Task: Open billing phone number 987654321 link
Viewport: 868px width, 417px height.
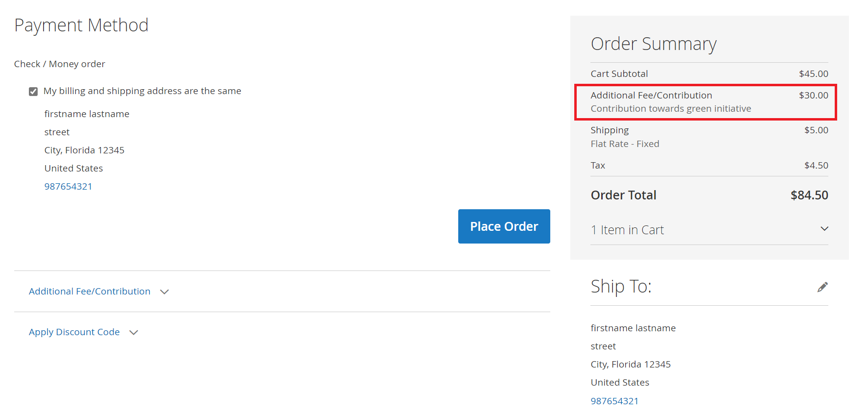Action: (x=69, y=187)
